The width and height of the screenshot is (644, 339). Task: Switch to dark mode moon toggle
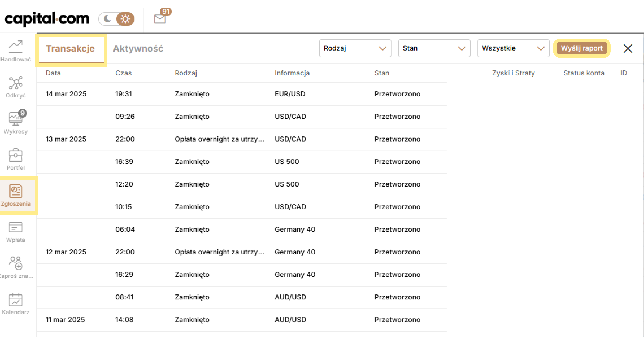107,19
